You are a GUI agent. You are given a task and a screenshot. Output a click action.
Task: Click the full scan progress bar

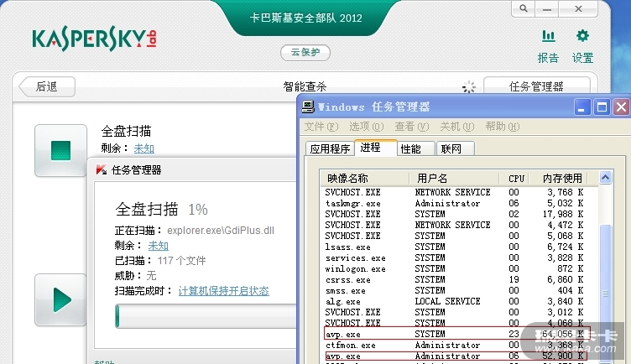(206, 316)
